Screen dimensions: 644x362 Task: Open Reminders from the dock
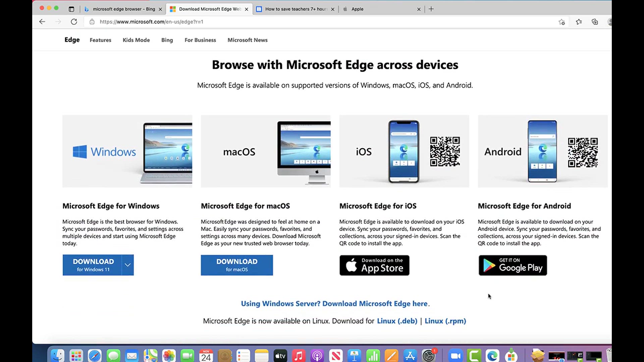243,356
